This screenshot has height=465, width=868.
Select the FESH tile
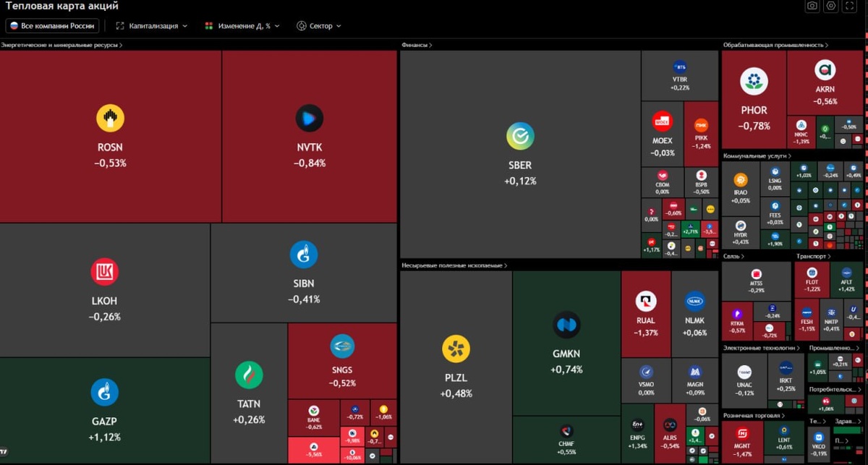[x=807, y=319]
